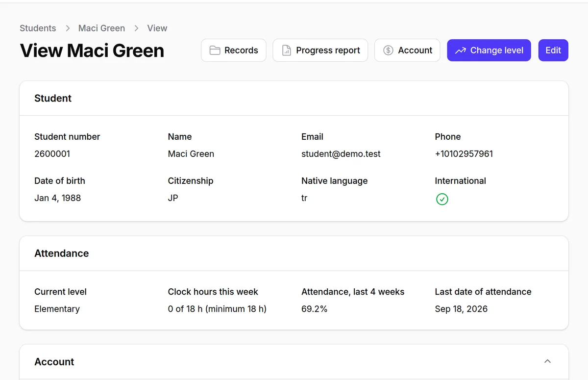Click the folder icon in Records button
The height and width of the screenshot is (380, 588).
point(215,51)
